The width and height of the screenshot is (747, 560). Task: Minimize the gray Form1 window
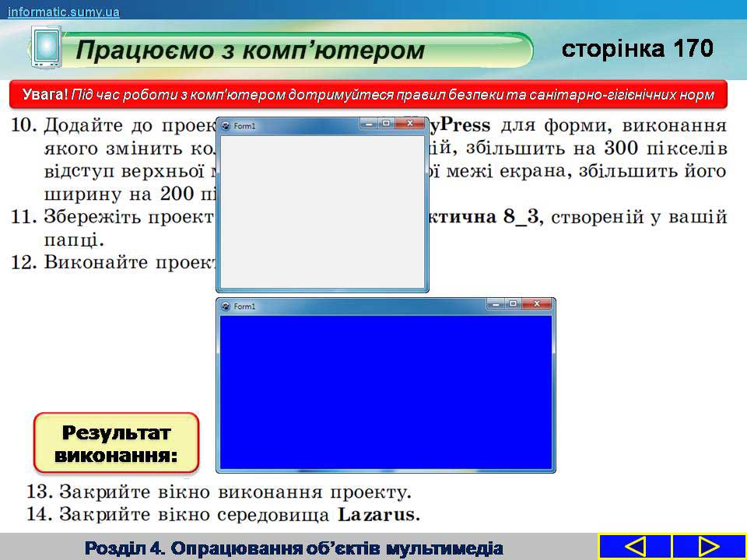[x=369, y=123]
